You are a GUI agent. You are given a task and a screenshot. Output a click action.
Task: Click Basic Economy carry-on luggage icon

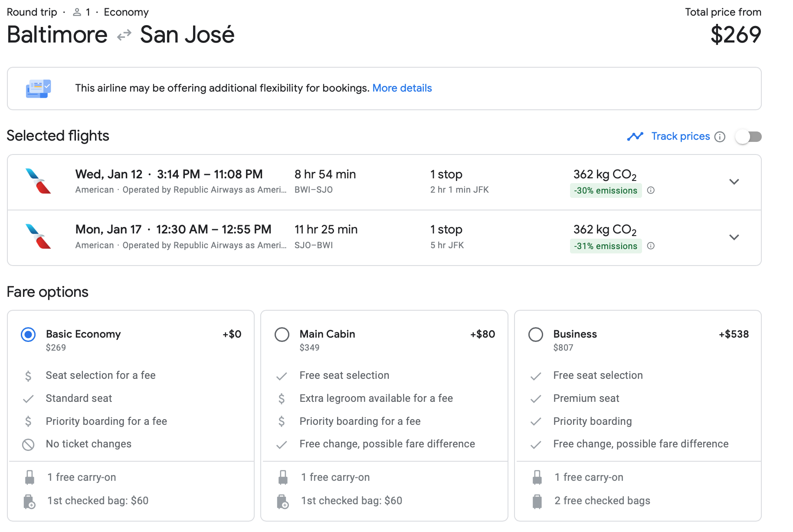[x=29, y=477]
